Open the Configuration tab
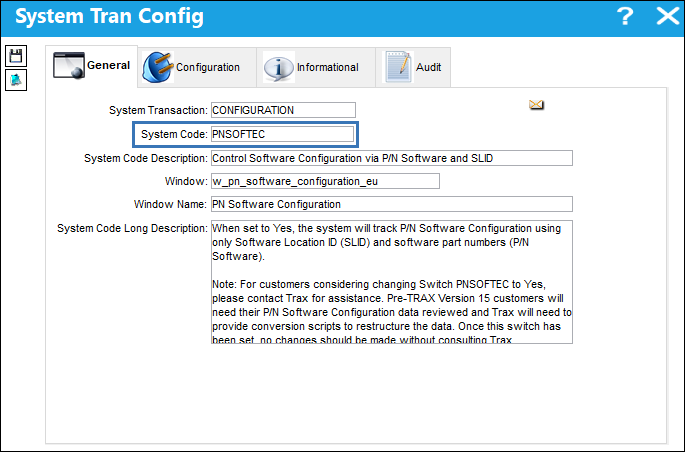 (197, 67)
